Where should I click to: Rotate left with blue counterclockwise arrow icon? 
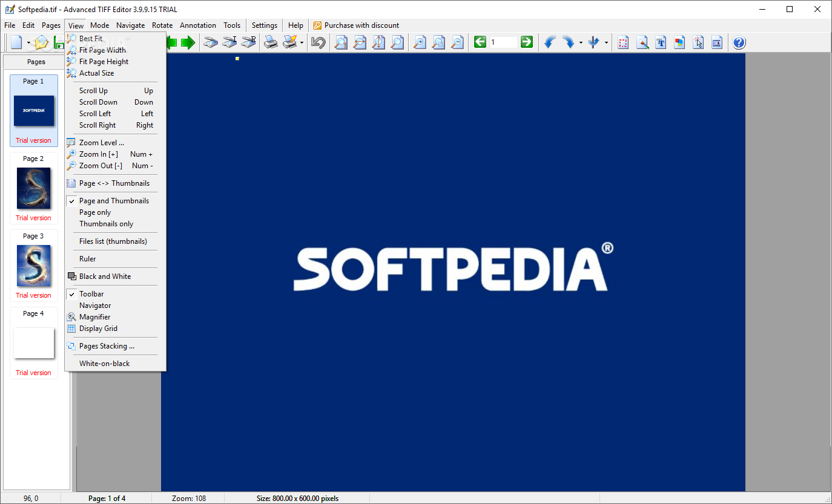(x=550, y=42)
